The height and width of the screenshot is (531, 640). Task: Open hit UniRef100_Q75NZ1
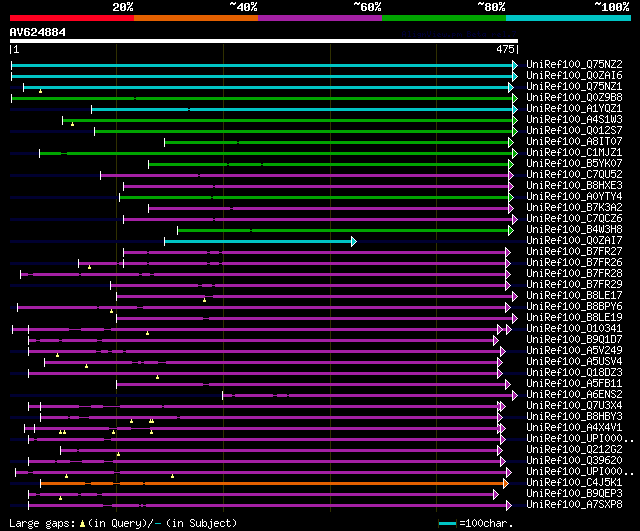574,86
